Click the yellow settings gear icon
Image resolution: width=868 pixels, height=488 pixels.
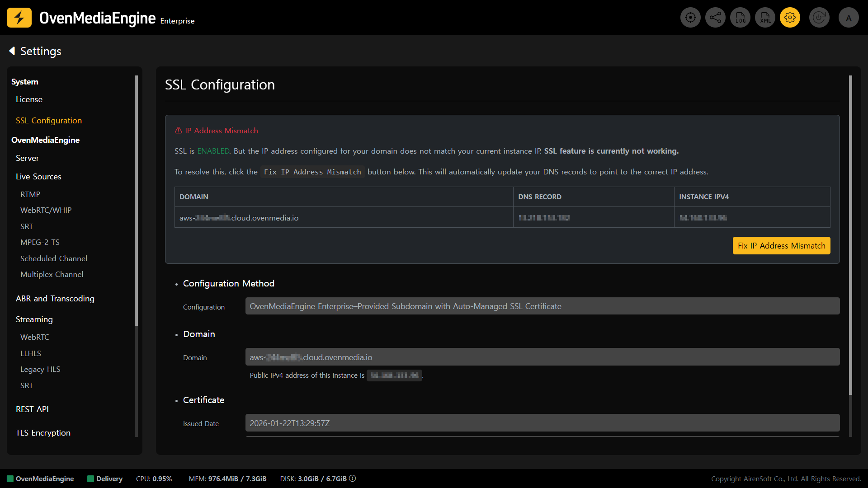(x=790, y=18)
